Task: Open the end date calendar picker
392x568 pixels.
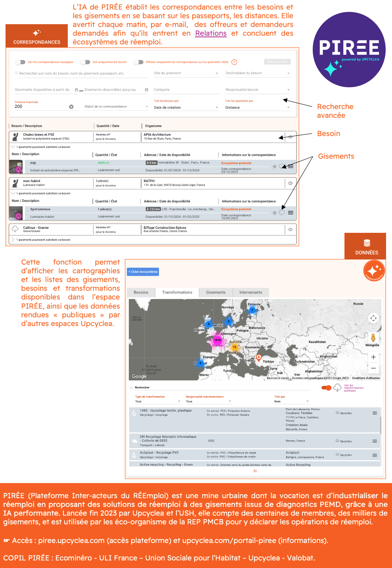Action: pos(147,90)
